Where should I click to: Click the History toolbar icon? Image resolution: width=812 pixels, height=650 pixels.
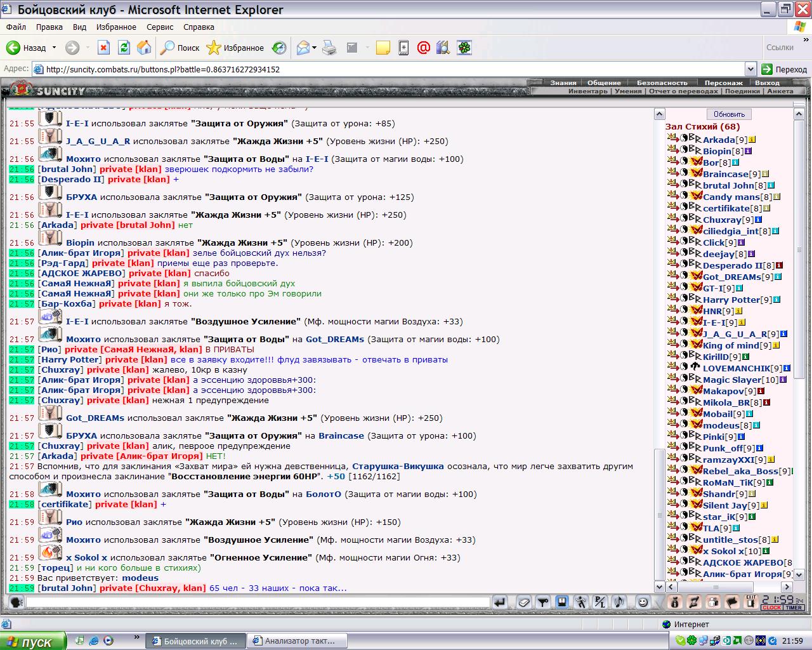coord(279,48)
